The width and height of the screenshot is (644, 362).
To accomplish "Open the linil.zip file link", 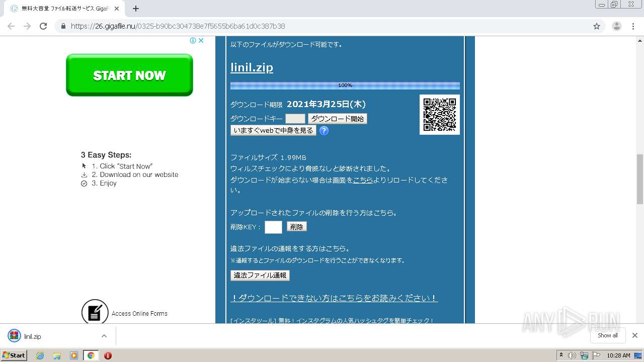I will point(252,67).
